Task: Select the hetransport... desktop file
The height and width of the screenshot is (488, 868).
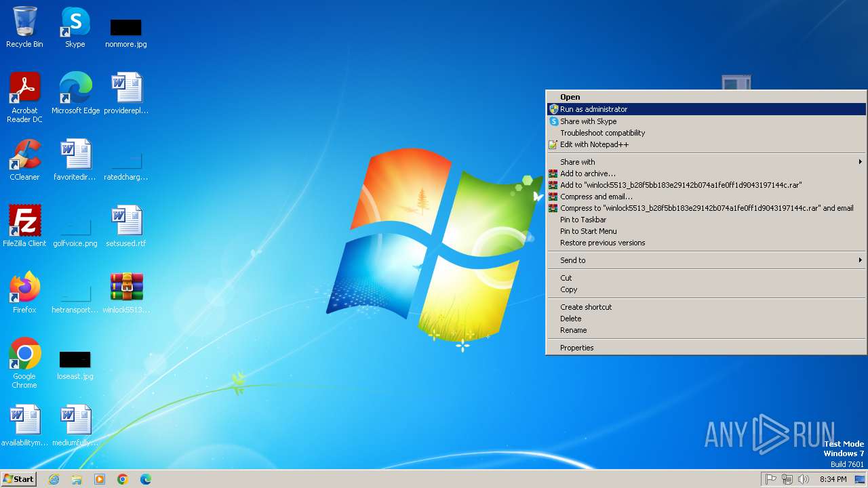Action: 75,300
